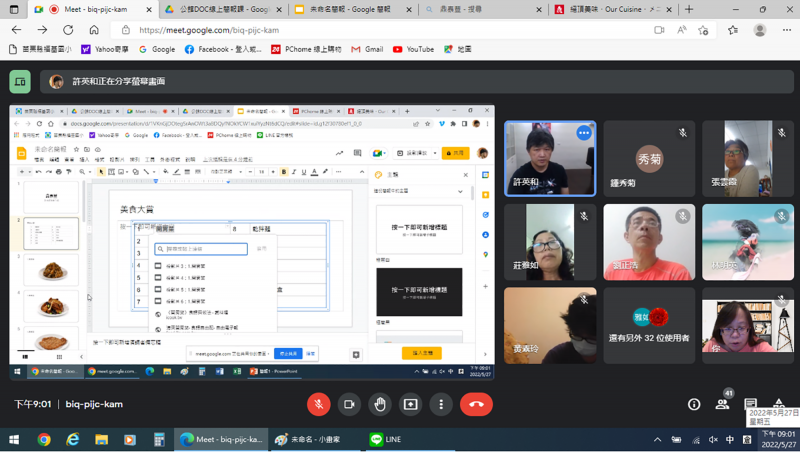Switch to the Our Cuisine browser tab

tap(613, 9)
